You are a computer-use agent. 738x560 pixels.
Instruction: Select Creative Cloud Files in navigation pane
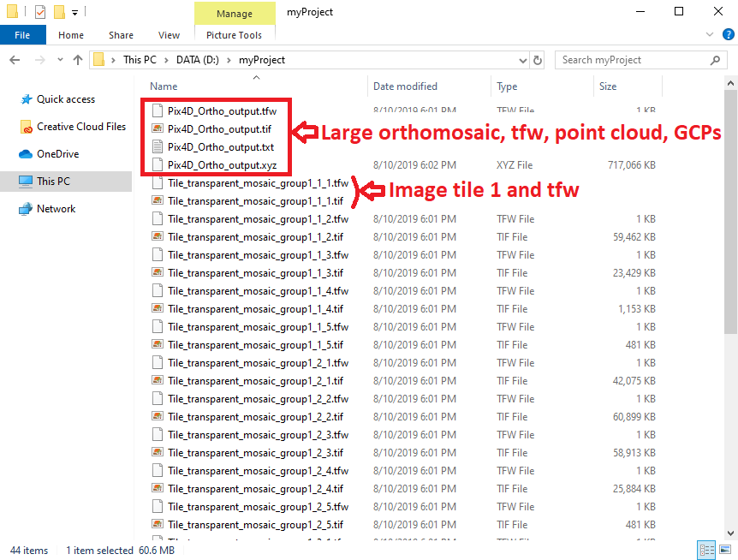pos(81,127)
